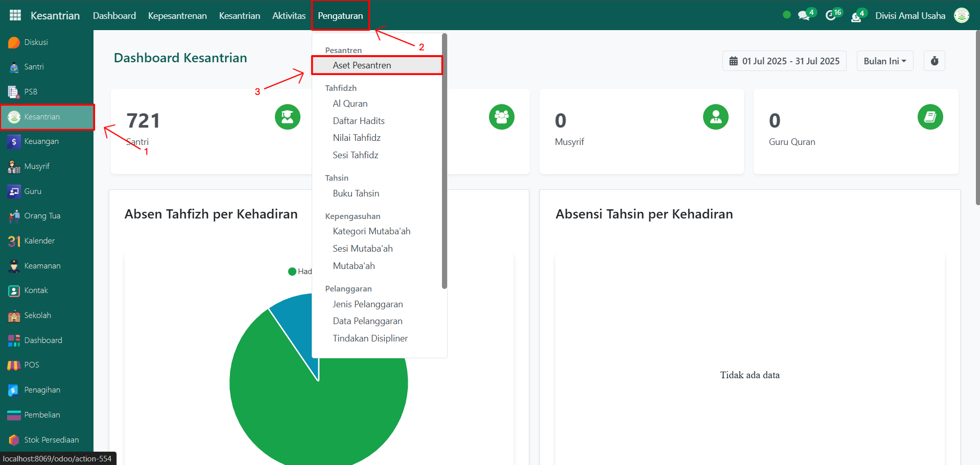Viewport: 980px width, 465px height.
Task: Click the Data Pelanggaran menu link
Action: tap(367, 321)
